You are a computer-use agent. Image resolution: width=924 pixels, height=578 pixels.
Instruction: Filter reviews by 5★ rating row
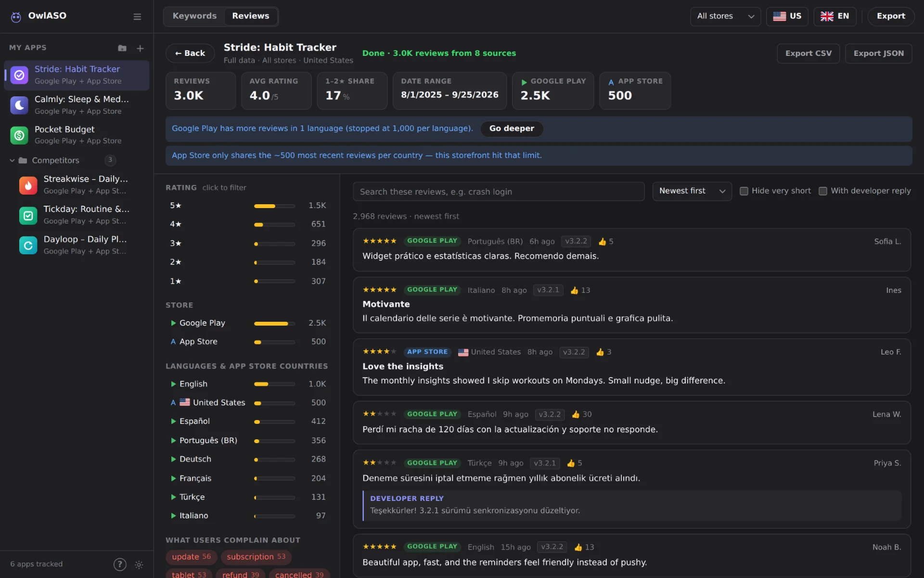(247, 206)
